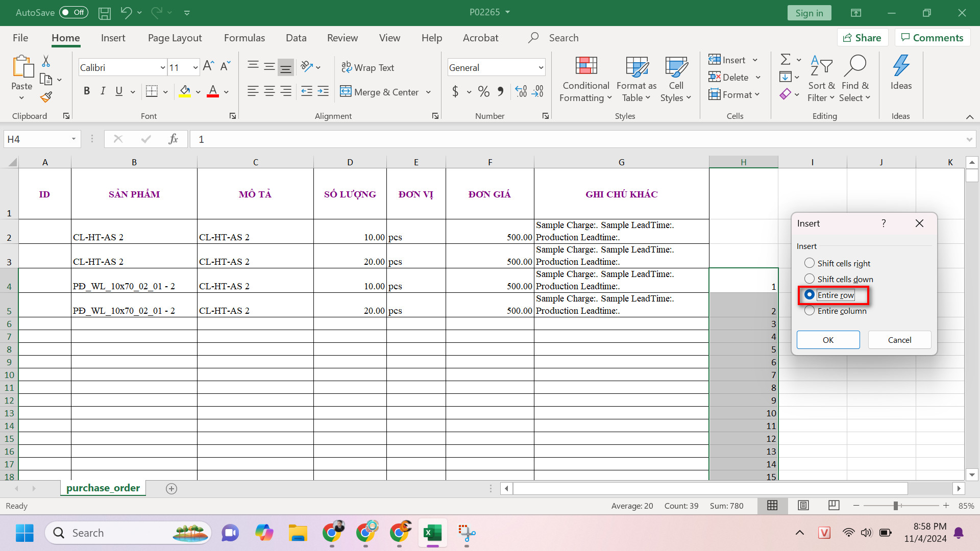This screenshot has height=551, width=980.
Task: Toggle the AutoSave switch
Action: tap(73, 13)
